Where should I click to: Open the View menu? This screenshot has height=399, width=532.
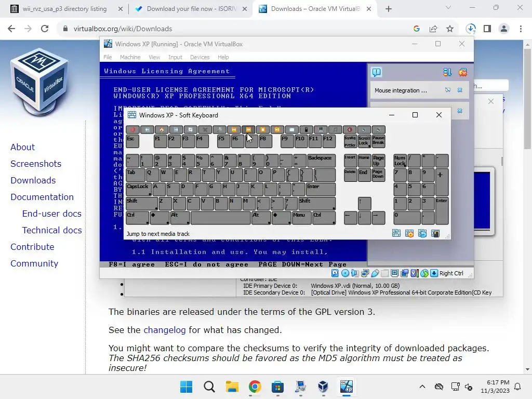pyautogui.click(x=154, y=57)
